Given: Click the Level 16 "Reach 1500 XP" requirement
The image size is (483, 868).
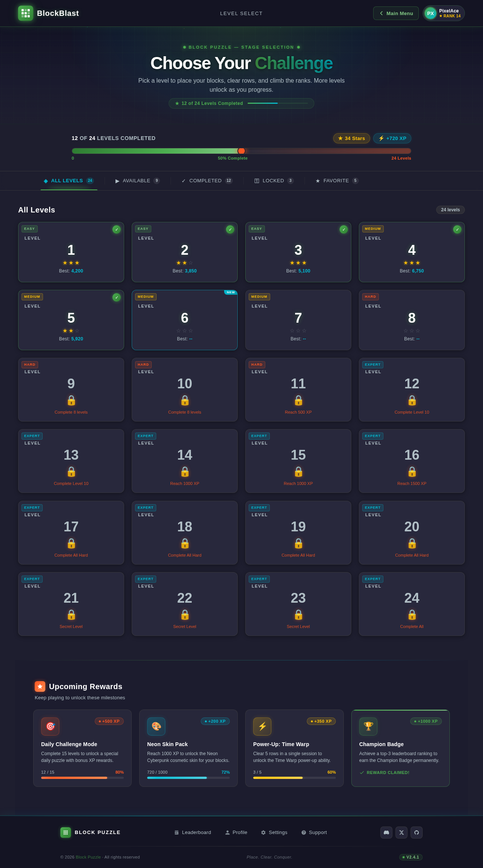Looking at the screenshot, I should click(412, 483).
